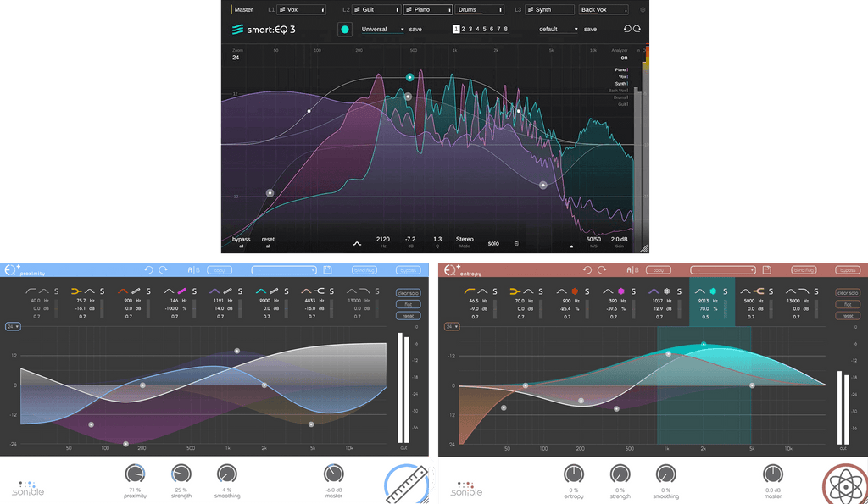Screen dimensions: 868x504
Task: Click the teal EQ node in smart:EQ 3 graph
Action: pyautogui.click(x=409, y=77)
